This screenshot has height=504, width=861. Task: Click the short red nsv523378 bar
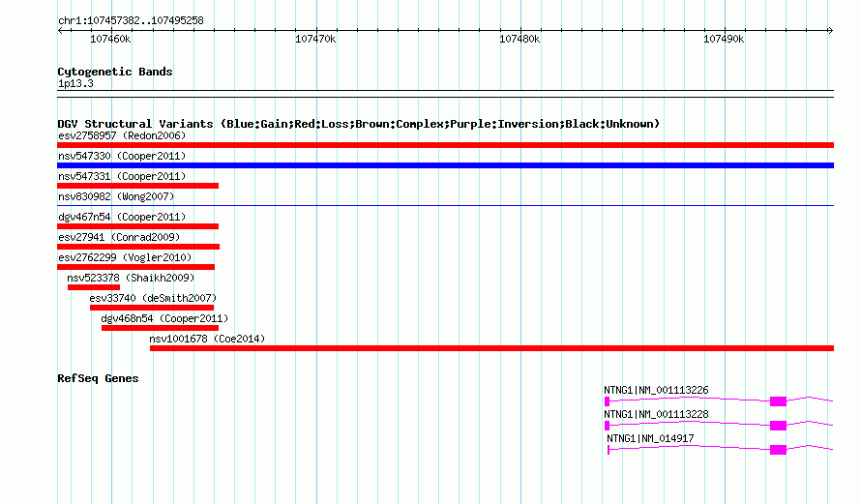94,287
